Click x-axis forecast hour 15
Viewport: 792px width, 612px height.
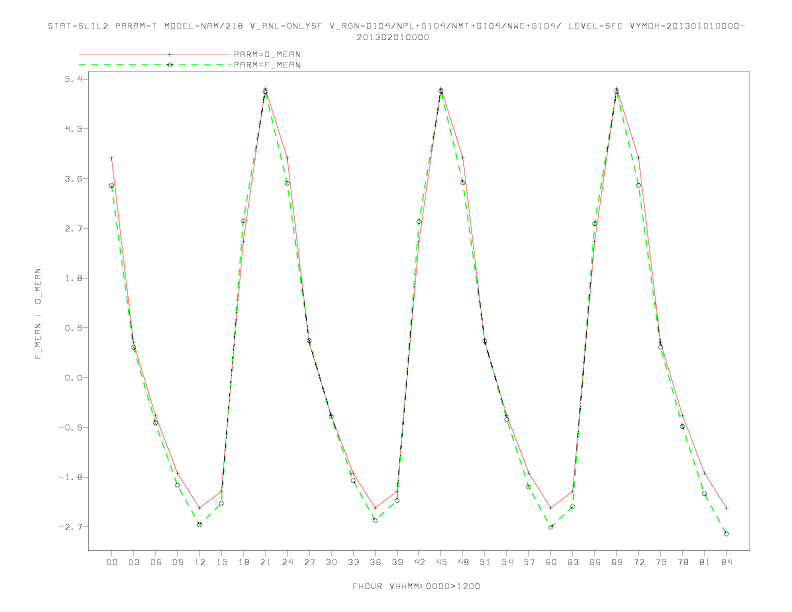pyautogui.click(x=221, y=562)
